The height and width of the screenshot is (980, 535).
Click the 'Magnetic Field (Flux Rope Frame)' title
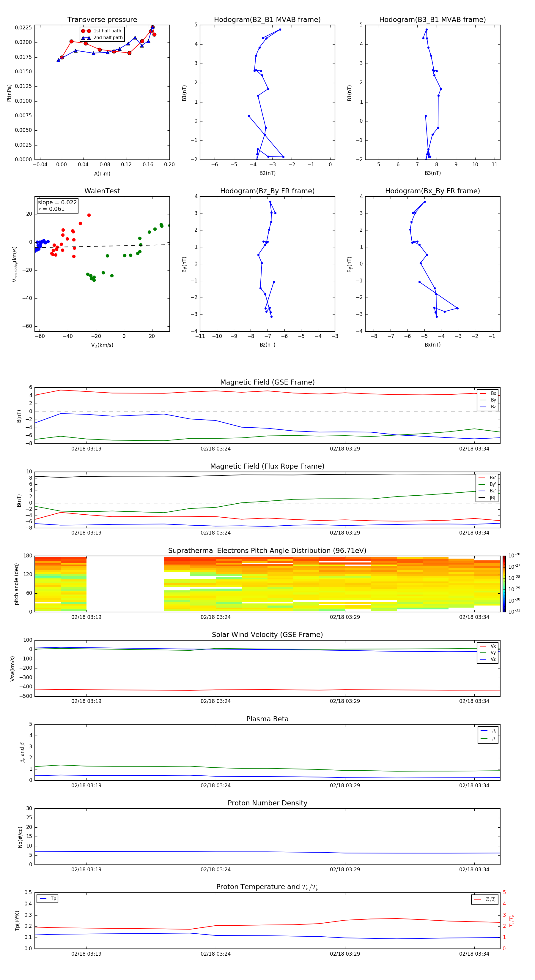pyautogui.click(x=267, y=467)
